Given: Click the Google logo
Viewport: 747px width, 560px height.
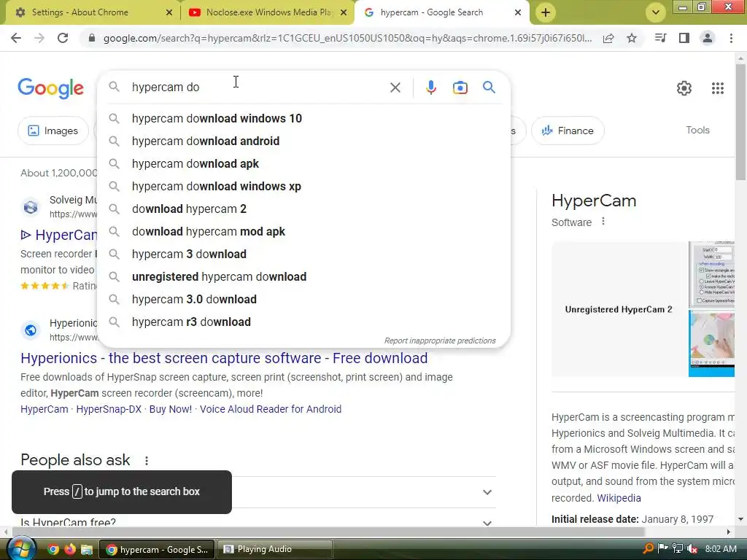Looking at the screenshot, I should 50,88.
